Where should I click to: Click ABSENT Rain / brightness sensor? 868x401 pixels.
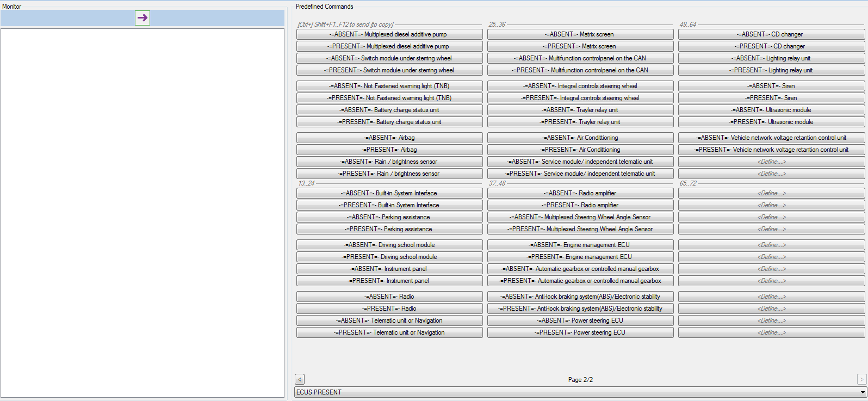389,162
